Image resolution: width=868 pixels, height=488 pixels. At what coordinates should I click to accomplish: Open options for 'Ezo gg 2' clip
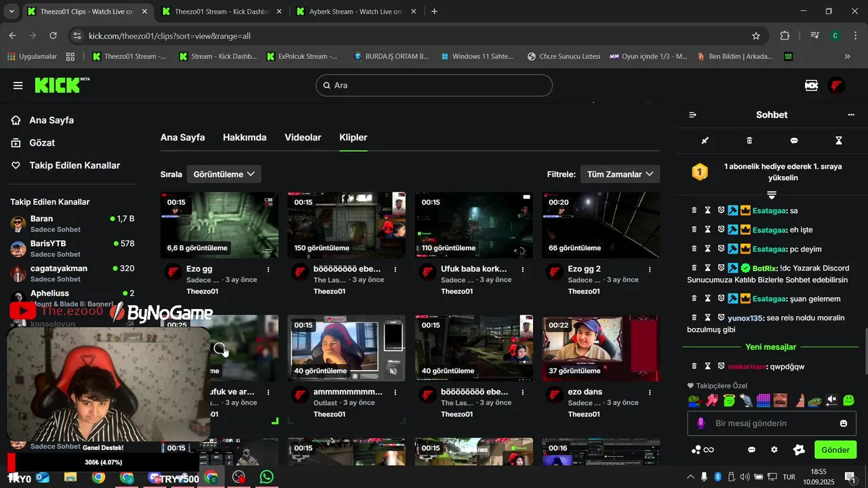[650, 269]
